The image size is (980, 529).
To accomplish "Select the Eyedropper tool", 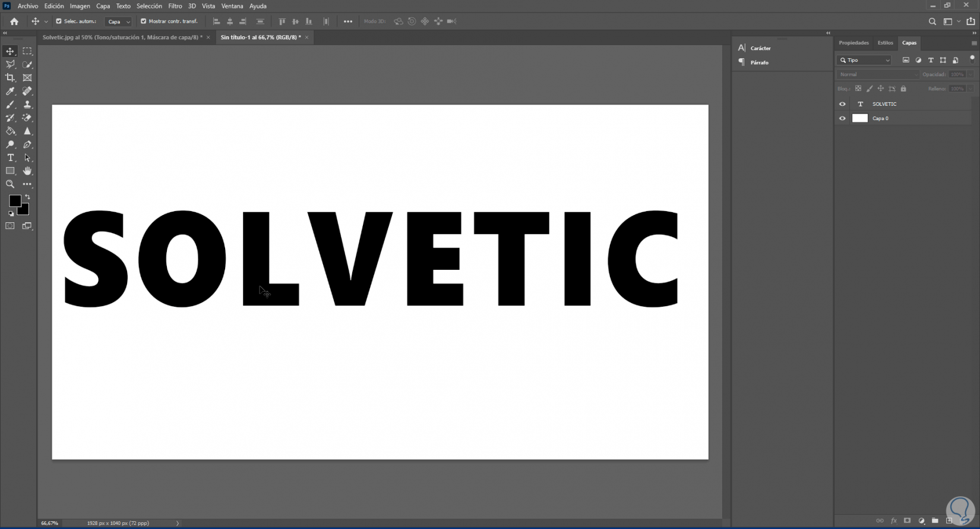I will [10, 91].
